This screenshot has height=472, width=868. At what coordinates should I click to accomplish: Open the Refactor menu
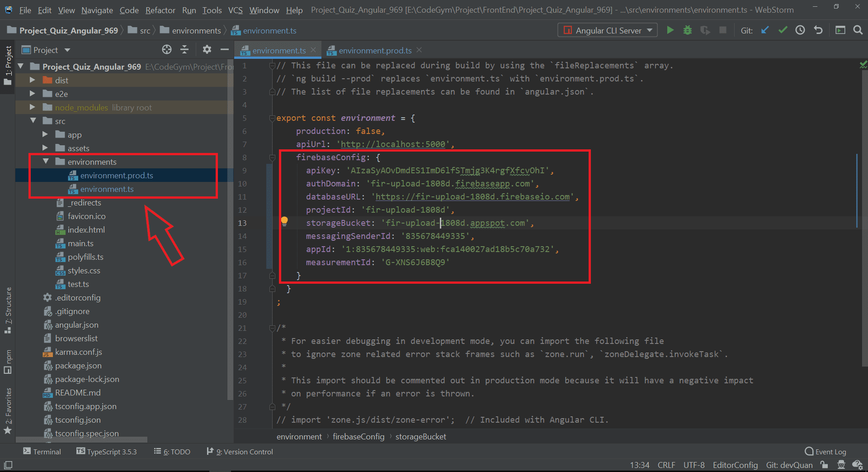(x=160, y=10)
